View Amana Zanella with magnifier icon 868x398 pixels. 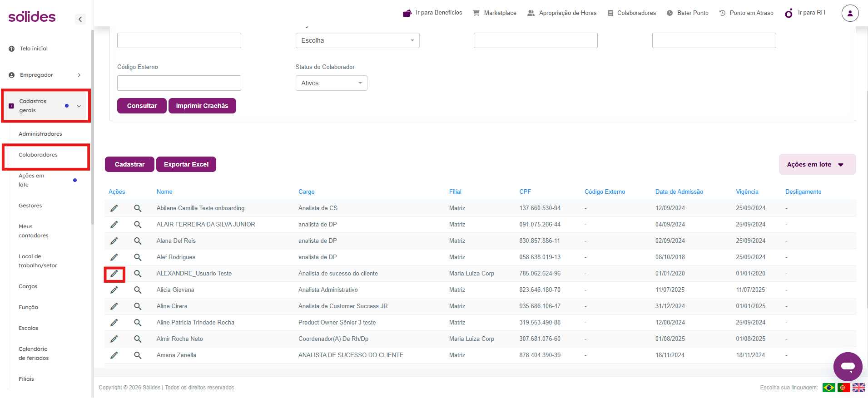coord(138,355)
